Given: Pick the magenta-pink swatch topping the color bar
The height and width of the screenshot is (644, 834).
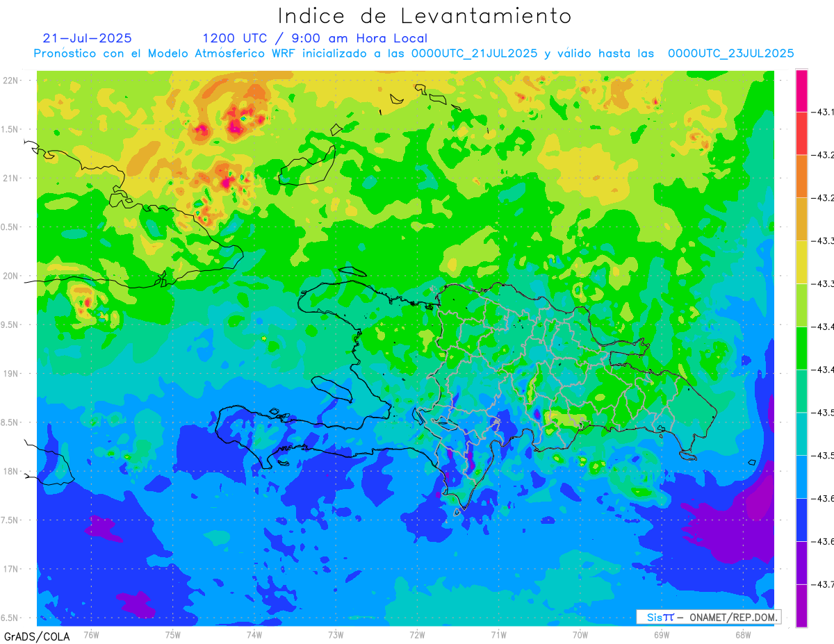Looking at the screenshot, I should point(801,90).
